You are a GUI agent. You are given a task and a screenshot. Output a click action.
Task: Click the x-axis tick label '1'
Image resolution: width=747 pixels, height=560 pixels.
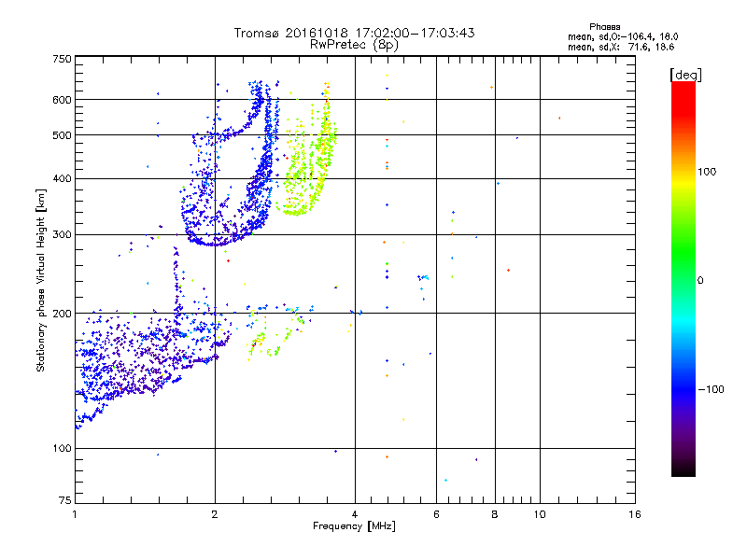[75, 514]
